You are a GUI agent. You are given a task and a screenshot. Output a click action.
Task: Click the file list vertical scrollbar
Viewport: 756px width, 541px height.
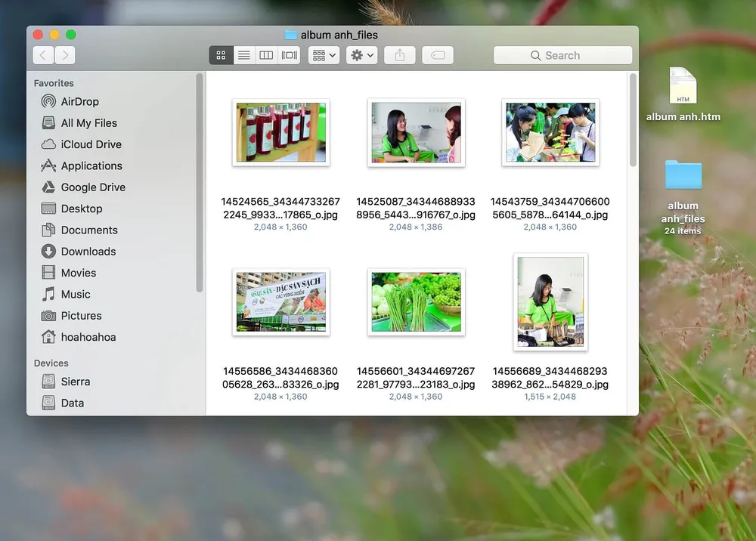(x=633, y=121)
